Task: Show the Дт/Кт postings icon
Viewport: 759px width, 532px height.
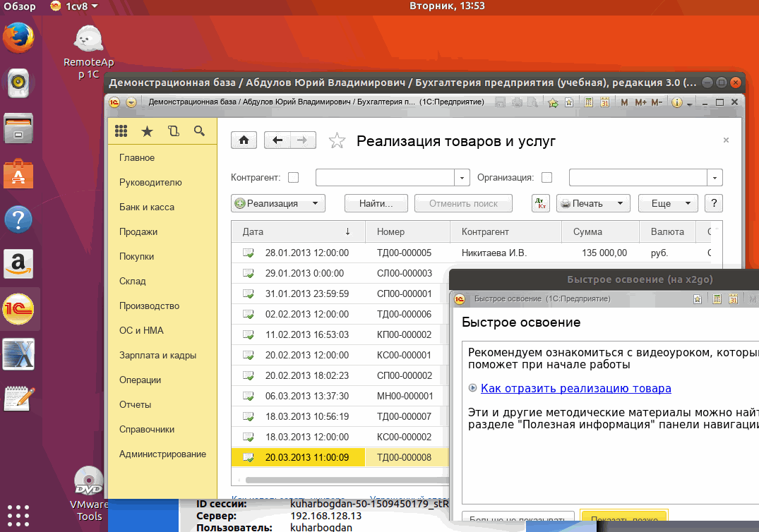Action: click(540, 203)
